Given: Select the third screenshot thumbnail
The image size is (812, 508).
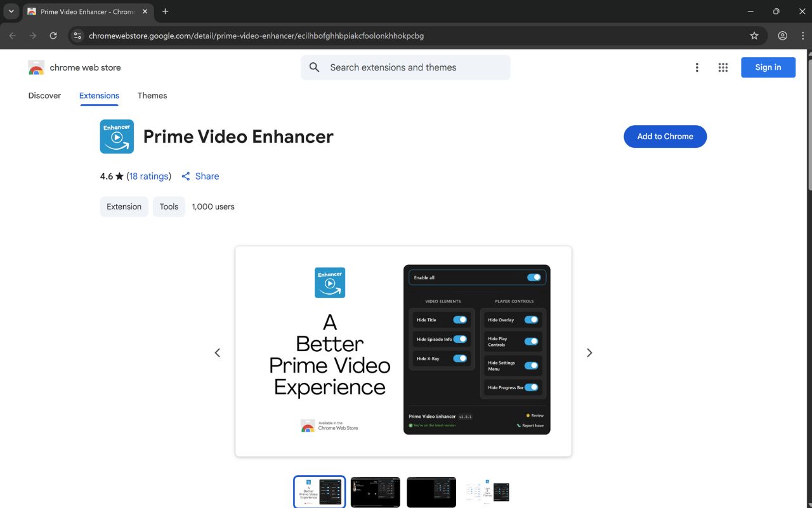Looking at the screenshot, I should click(x=431, y=492).
